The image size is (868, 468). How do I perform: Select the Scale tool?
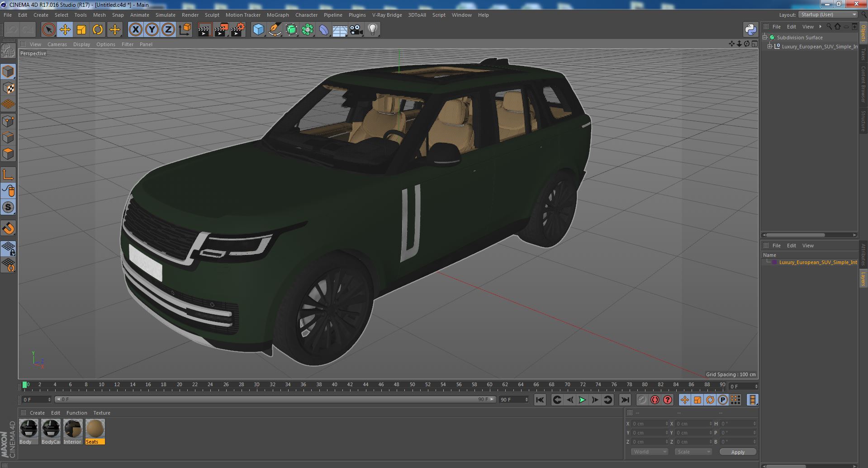pos(81,30)
